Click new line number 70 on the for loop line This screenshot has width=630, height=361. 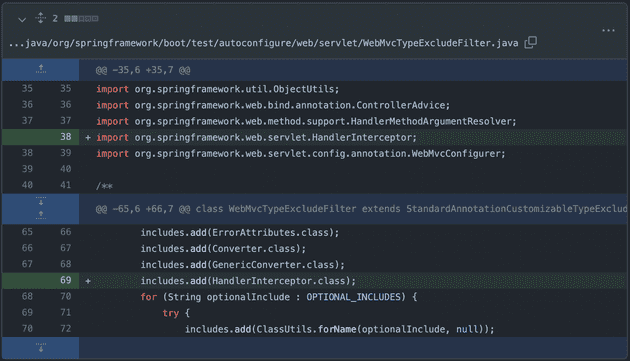coord(66,296)
